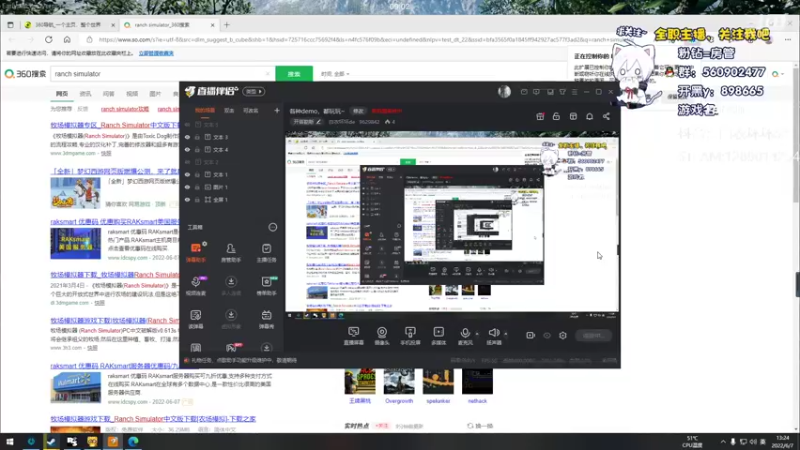Show the hidden 文本 2 layer
Viewport: 800px width, 450px height.
pos(187,162)
